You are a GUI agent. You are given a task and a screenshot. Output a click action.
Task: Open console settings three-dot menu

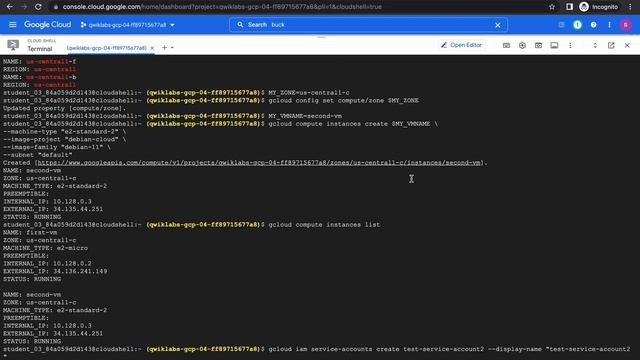[609, 25]
